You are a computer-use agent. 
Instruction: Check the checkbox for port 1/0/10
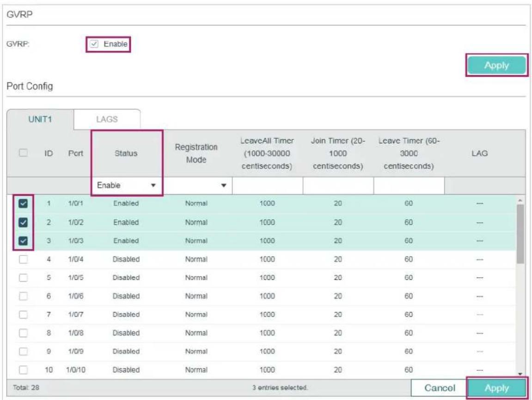pyautogui.click(x=23, y=369)
